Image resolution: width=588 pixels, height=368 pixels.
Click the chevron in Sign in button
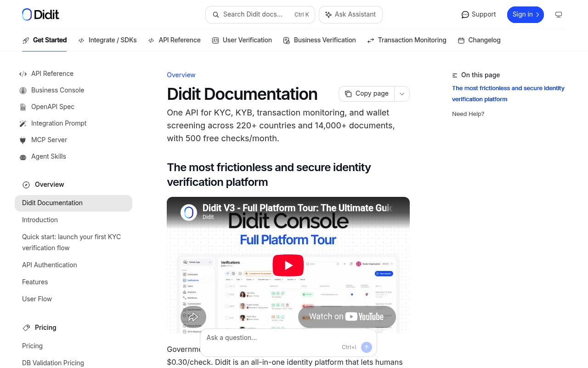tap(537, 15)
